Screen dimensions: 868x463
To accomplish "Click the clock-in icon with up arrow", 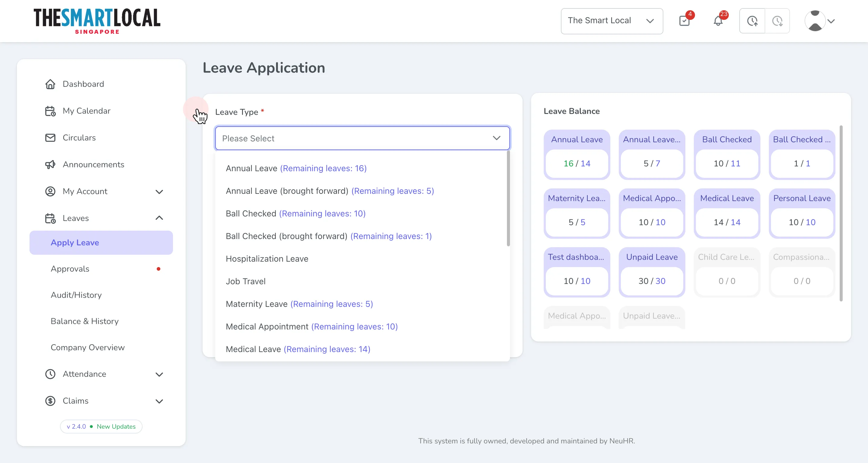I will point(752,21).
